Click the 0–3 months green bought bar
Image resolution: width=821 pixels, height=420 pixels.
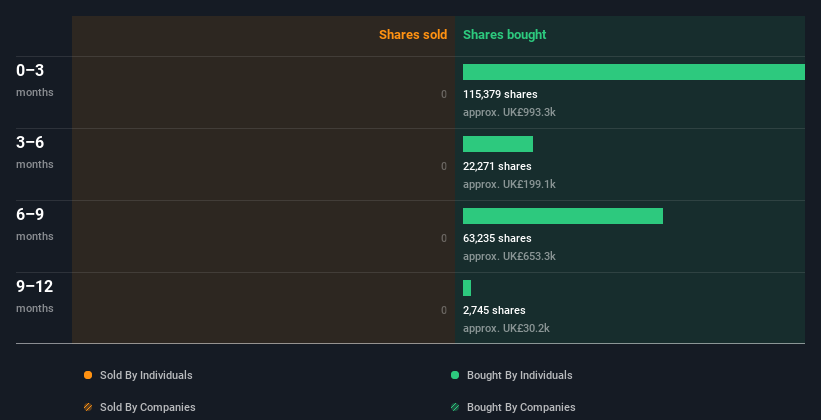(634, 72)
